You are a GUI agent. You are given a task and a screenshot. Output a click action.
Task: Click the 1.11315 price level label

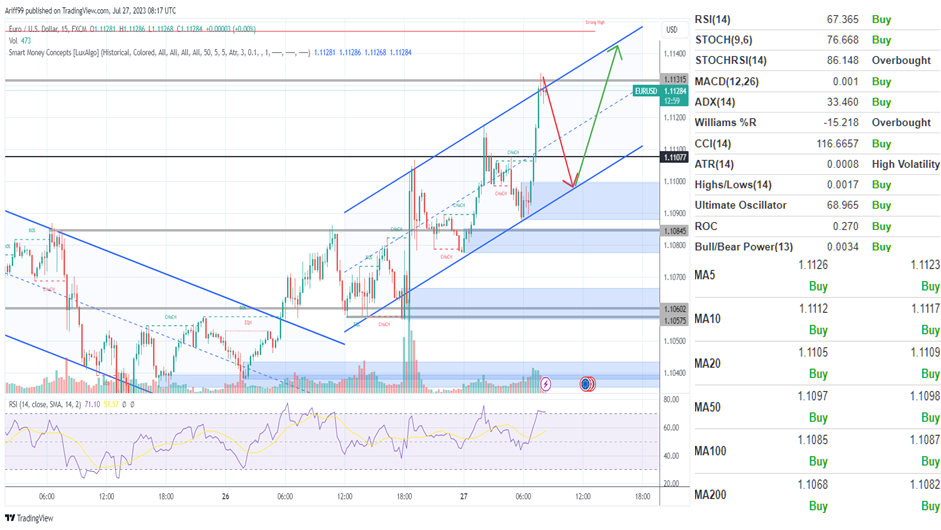click(674, 79)
